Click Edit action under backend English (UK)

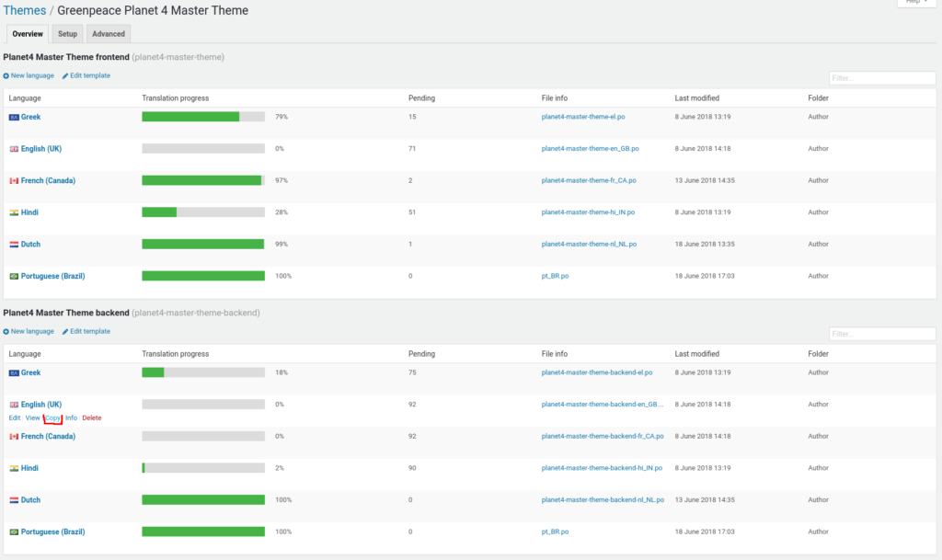tap(15, 417)
